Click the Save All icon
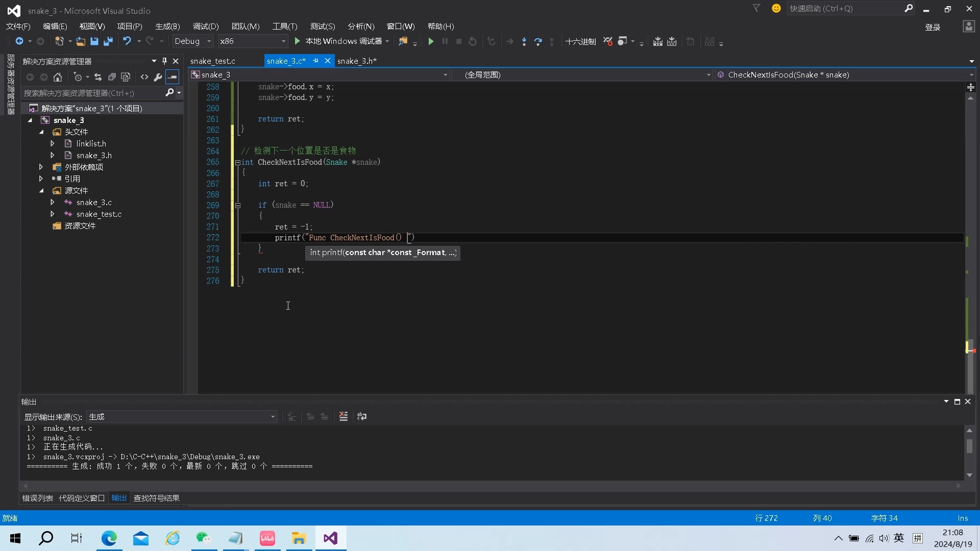 (x=108, y=41)
